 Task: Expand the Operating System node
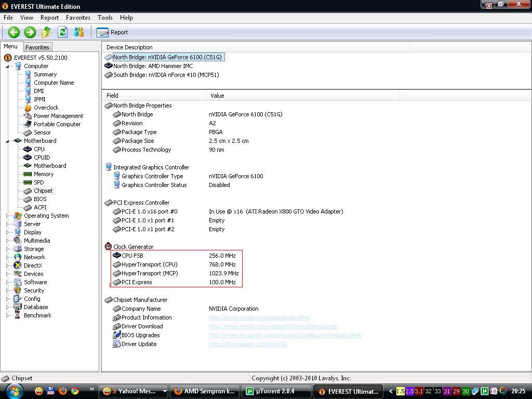(x=7, y=216)
